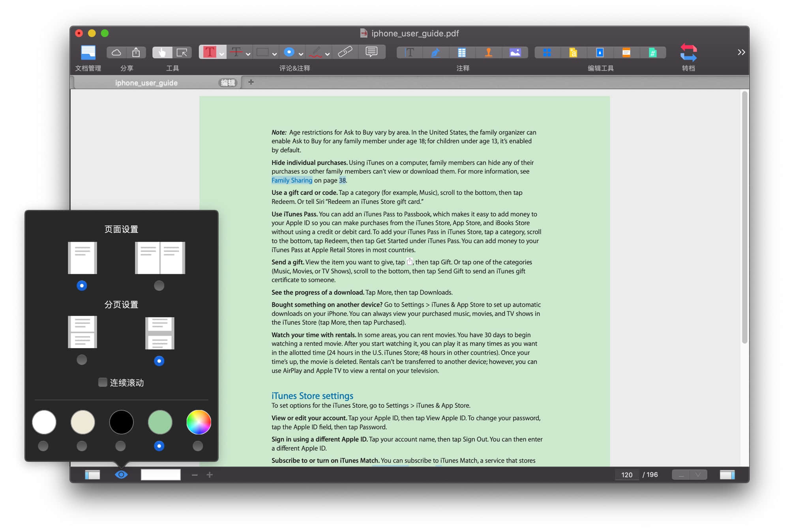The width and height of the screenshot is (787, 532).
Task: Show more toolbar items chevron
Action: [741, 52]
